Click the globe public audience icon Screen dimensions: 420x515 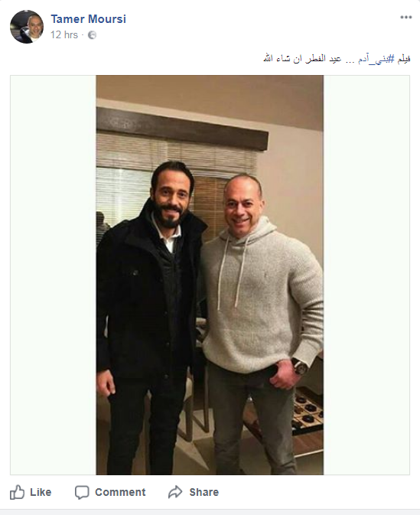(93, 34)
